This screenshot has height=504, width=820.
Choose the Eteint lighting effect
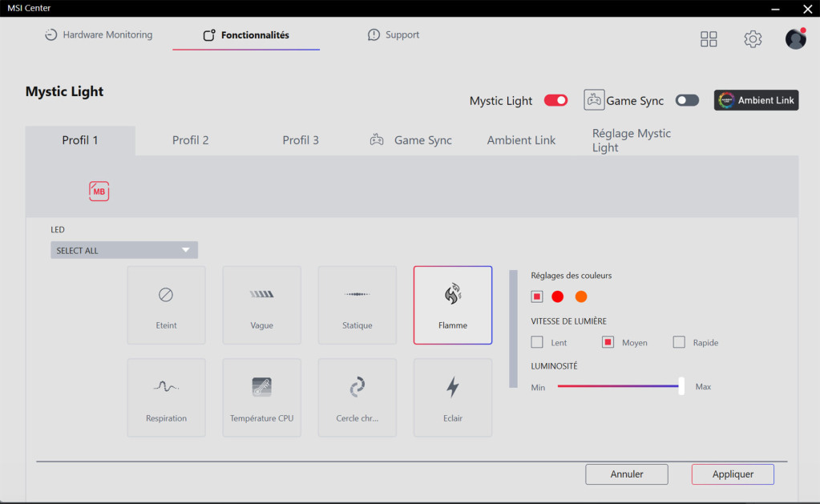point(166,305)
